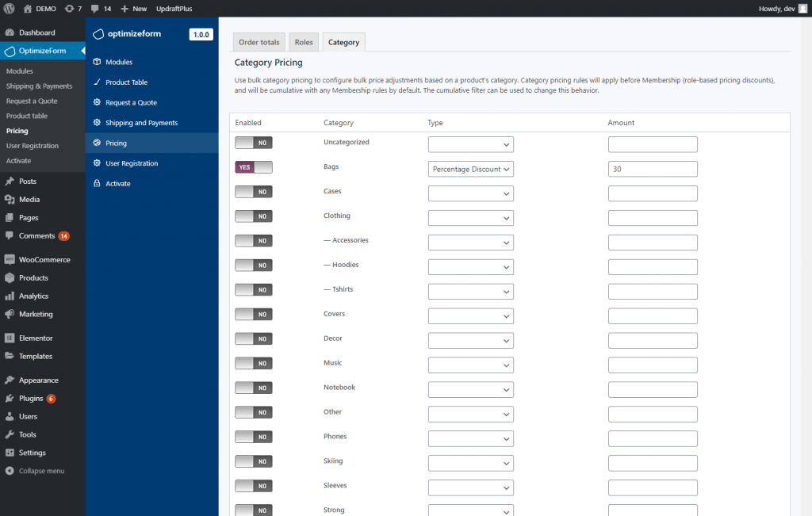Open the DEMO site home icon
The image size is (812, 516).
tap(28, 8)
